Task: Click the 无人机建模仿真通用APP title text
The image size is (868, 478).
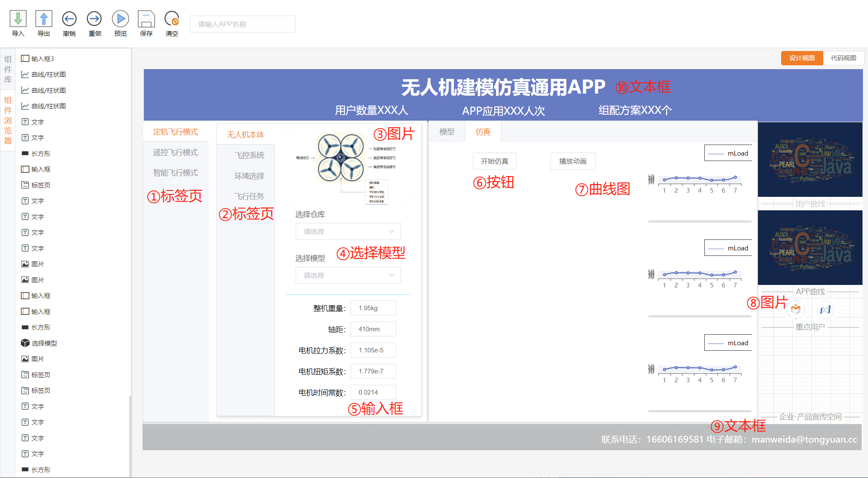Action: tap(503, 87)
